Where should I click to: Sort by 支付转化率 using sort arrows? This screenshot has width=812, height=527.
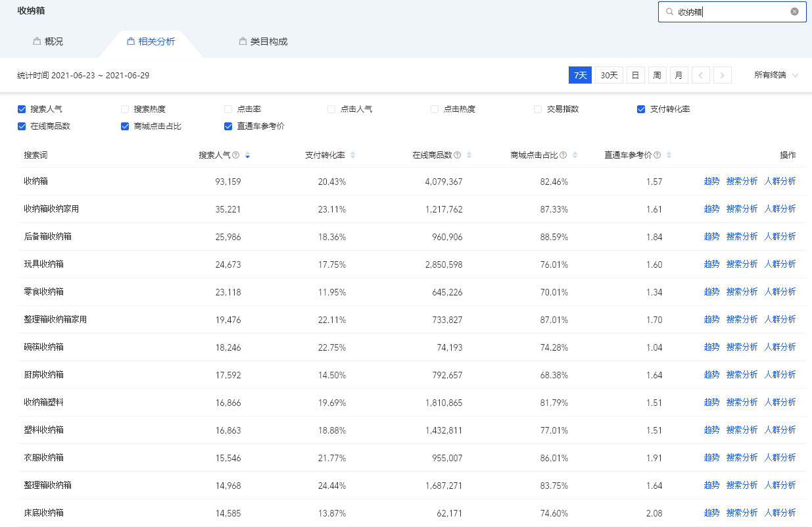coord(352,155)
